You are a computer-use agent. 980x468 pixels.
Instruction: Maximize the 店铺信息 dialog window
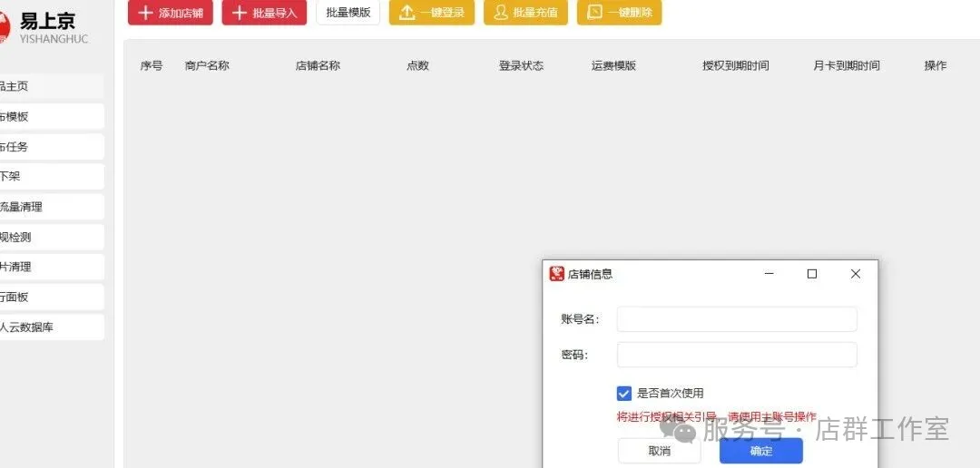[812, 274]
